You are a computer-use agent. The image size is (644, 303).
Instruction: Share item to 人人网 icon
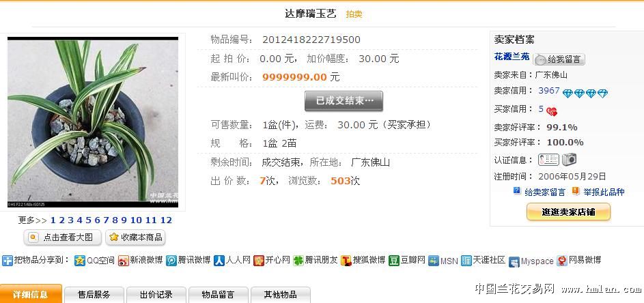[x=219, y=261]
